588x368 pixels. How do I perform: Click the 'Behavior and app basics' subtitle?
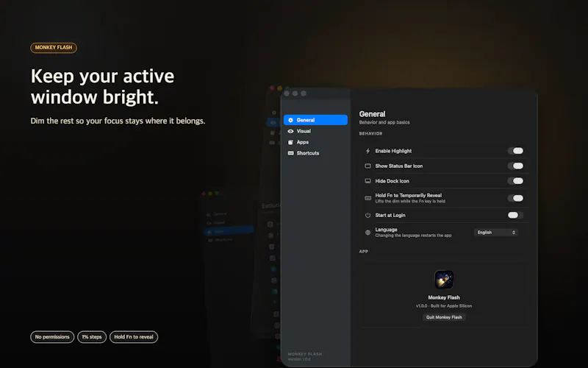coord(384,122)
